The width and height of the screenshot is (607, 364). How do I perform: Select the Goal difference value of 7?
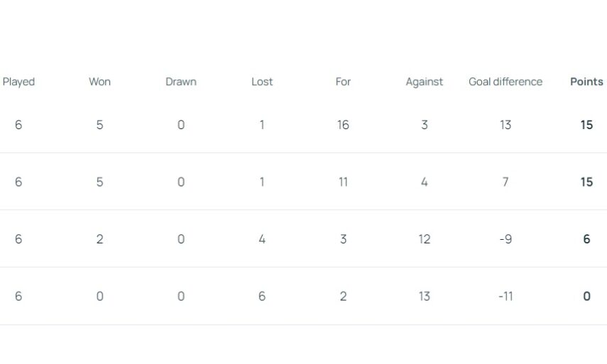[505, 182]
